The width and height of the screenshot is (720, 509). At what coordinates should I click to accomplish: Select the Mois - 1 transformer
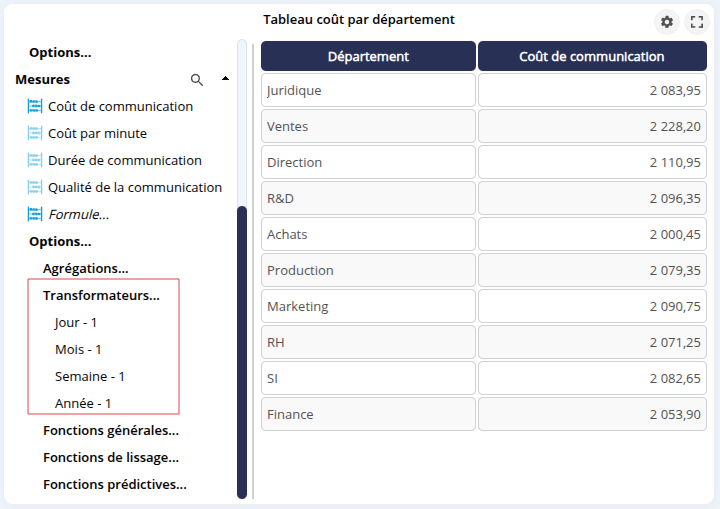[x=78, y=349]
